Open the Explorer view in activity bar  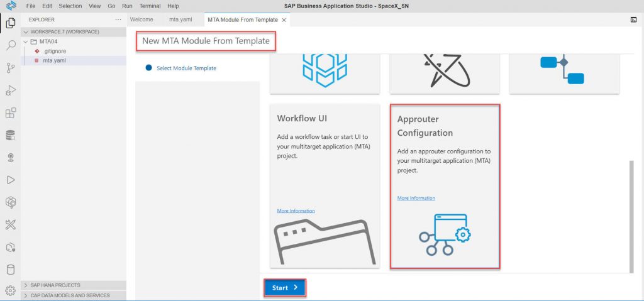(x=11, y=23)
